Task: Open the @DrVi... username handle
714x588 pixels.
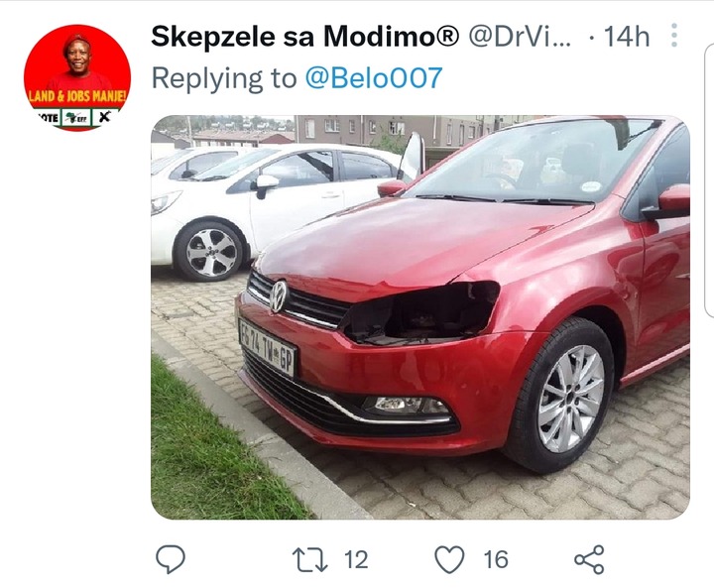Action: click(520, 37)
